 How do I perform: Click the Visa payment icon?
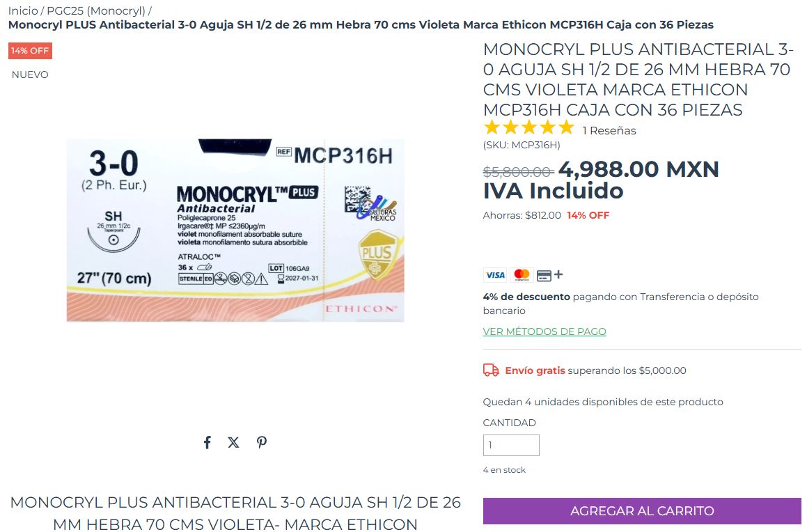[x=494, y=275]
